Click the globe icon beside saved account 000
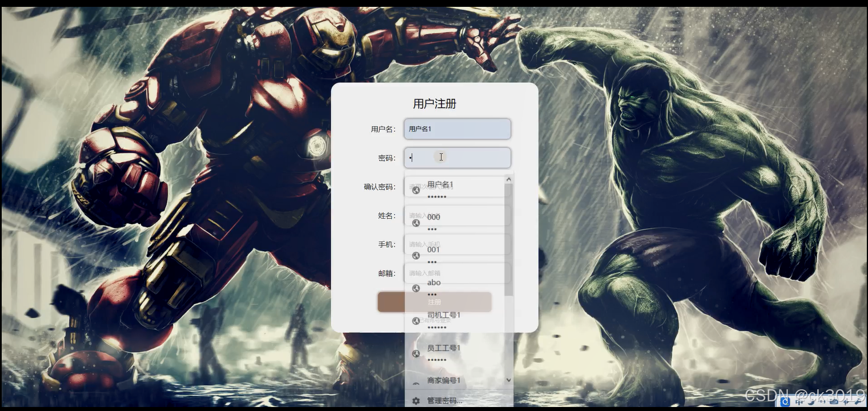Viewport: 868px width, 411px height. pos(416,223)
